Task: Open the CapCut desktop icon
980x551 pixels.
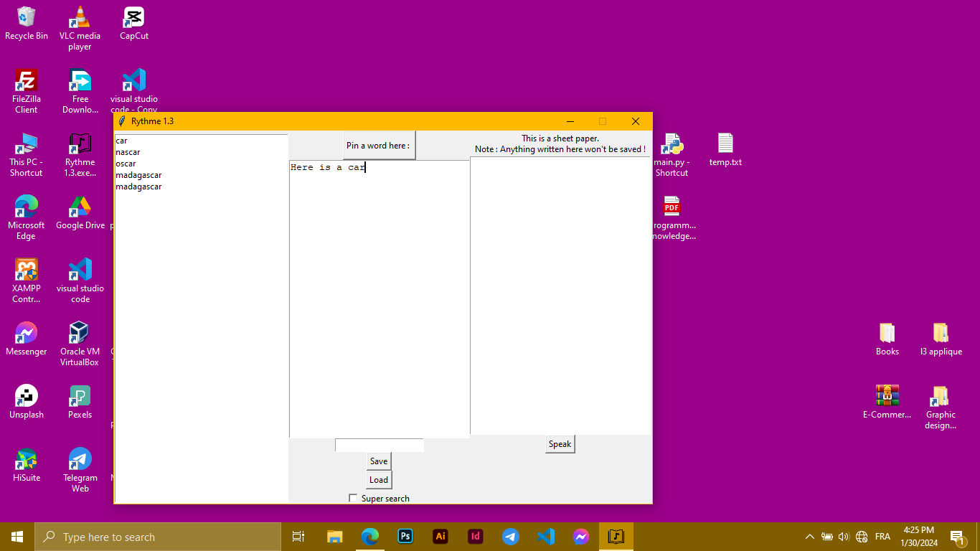Action: point(134,23)
